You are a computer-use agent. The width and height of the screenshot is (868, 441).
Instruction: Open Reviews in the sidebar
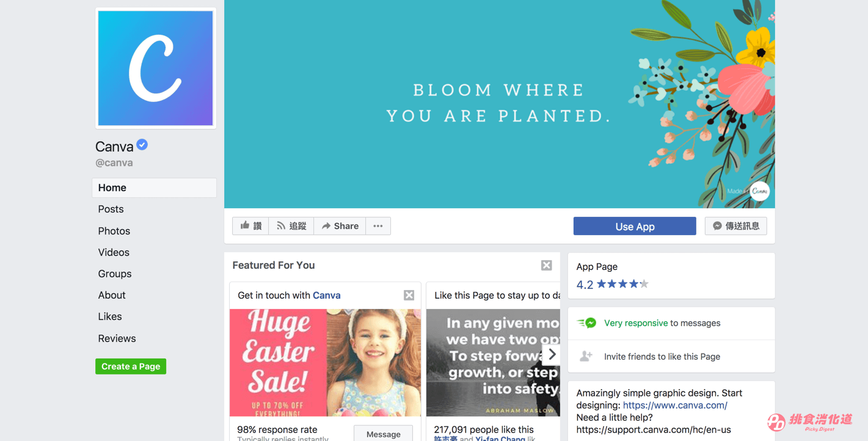pos(117,338)
